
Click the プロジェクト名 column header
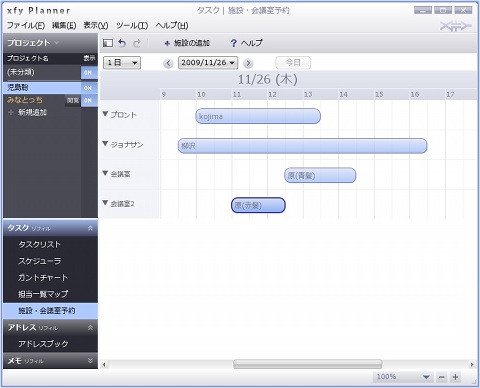[x=28, y=58]
